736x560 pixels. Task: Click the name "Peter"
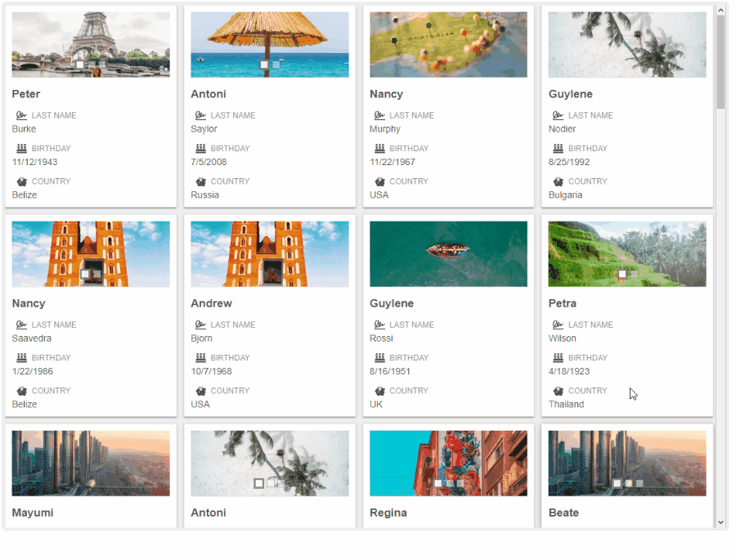[x=26, y=94]
